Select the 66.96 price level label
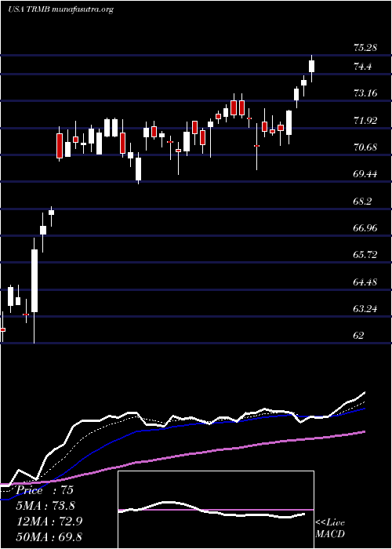Screen dimensions: 392x549 coord(365,228)
